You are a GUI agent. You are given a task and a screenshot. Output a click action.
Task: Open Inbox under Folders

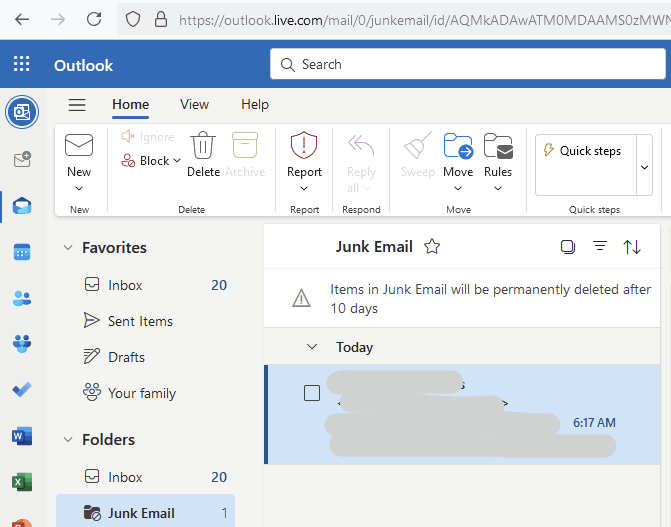145,477
